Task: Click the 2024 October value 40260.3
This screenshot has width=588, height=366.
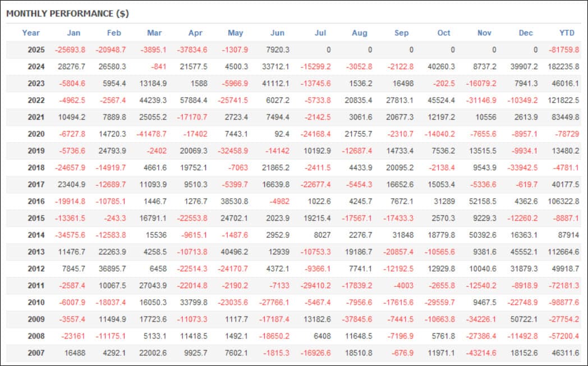Action: [441, 67]
